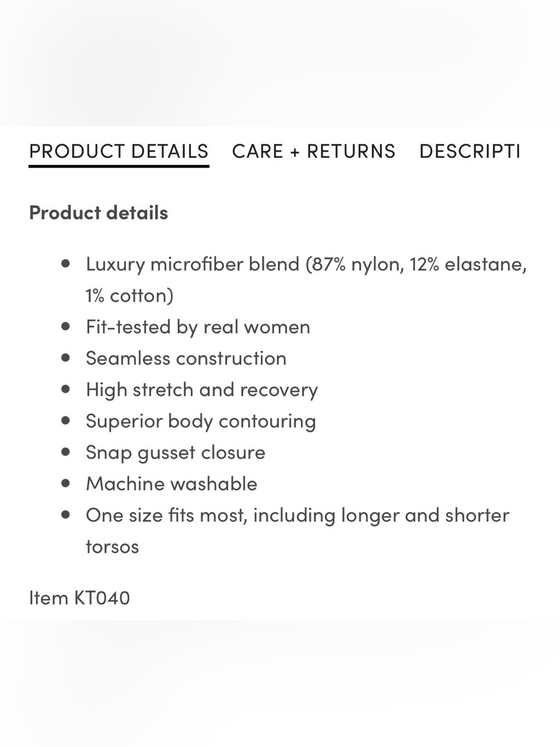Click the 1% cotton text

tap(129, 295)
